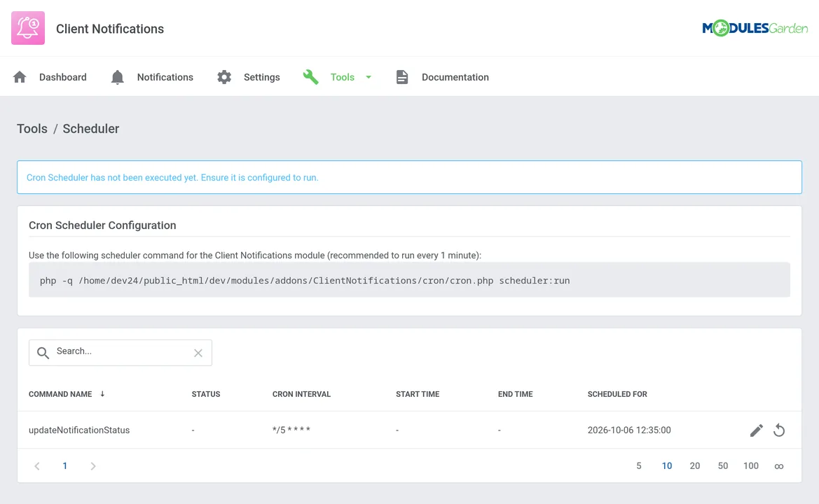Select page 1 in pagination
Image resolution: width=819 pixels, height=504 pixels.
click(x=64, y=466)
